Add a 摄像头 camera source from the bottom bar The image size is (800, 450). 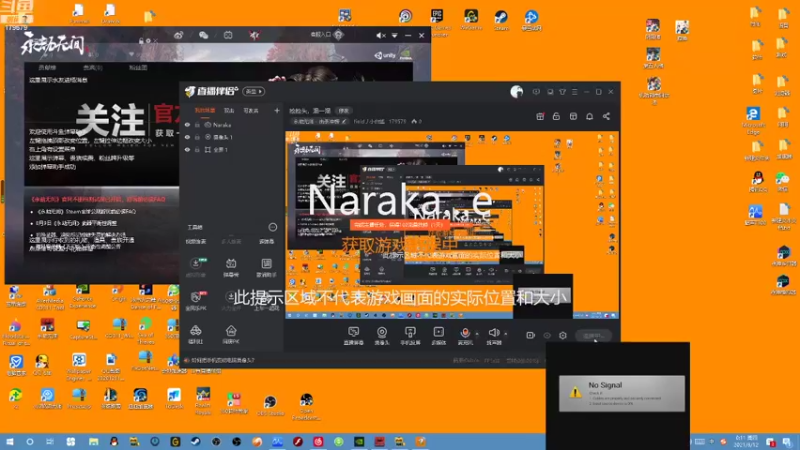pos(382,336)
